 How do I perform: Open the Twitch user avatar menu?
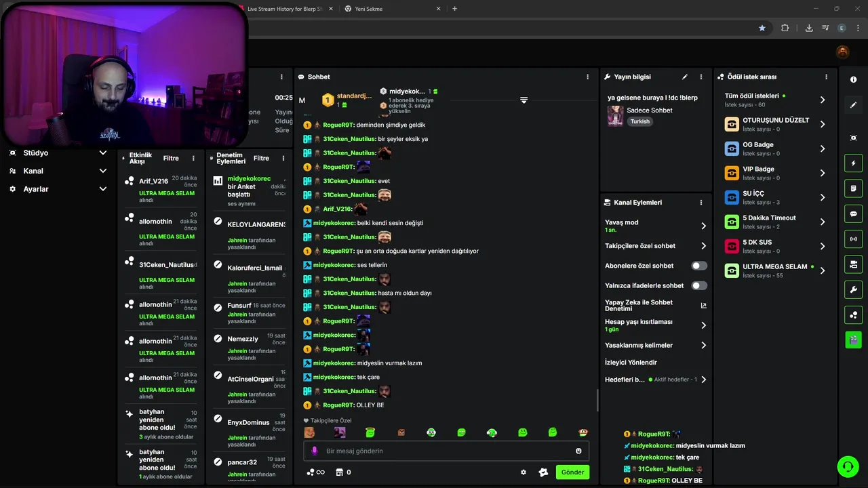pos(842,52)
